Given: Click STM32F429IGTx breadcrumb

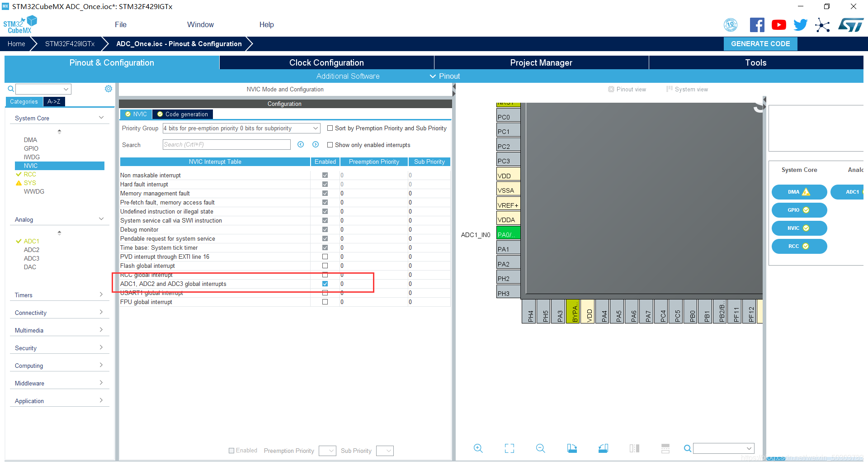Looking at the screenshot, I should click(70, 43).
